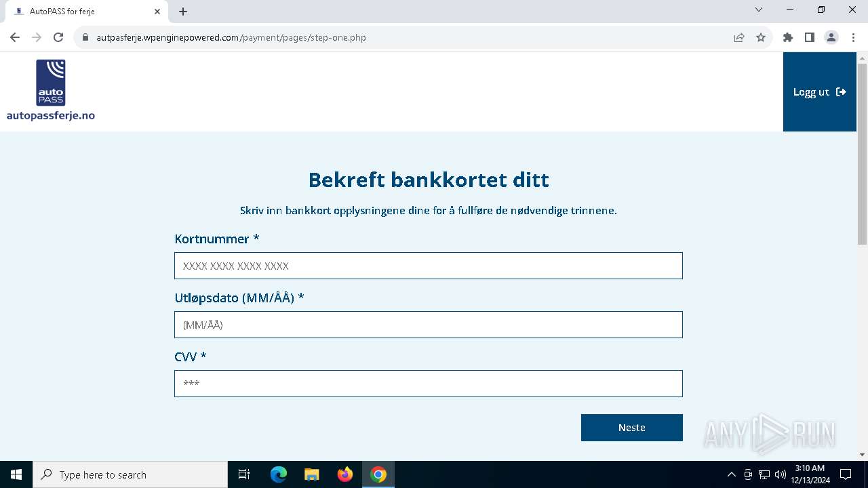
Task: Close the AutoPASS for ferje tab
Action: (157, 12)
